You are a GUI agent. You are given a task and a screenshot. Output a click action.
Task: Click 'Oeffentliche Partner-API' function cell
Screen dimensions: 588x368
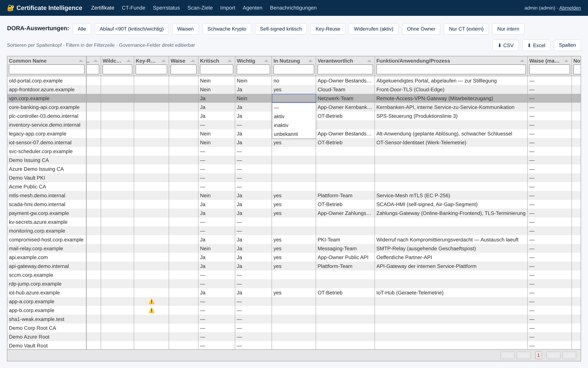(x=404, y=257)
